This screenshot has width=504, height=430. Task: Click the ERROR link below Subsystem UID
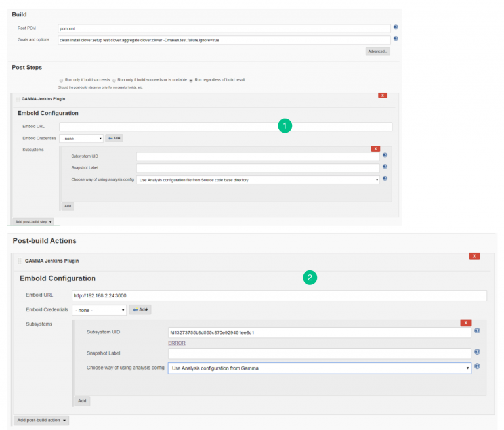pyautogui.click(x=177, y=343)
